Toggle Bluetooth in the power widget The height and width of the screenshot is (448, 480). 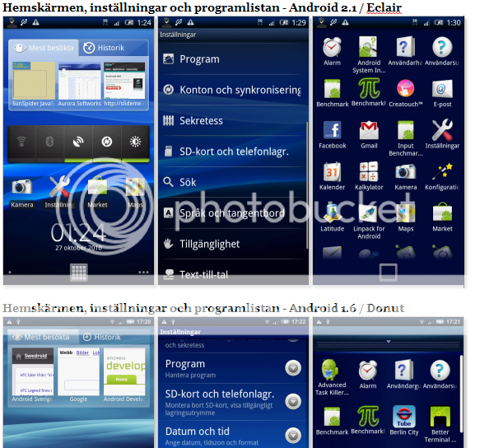[x=49, y=142]
